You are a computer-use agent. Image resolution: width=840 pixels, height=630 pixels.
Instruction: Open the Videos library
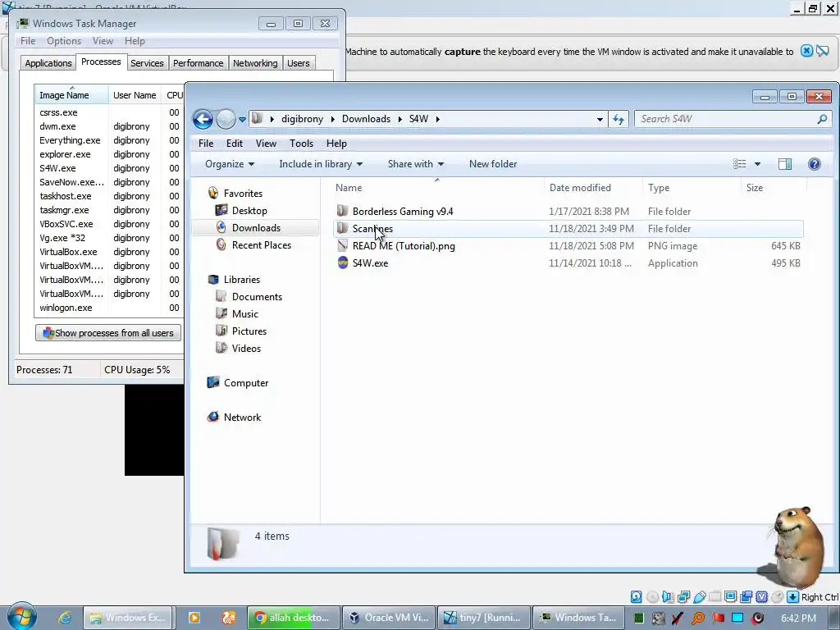(246, 348)
